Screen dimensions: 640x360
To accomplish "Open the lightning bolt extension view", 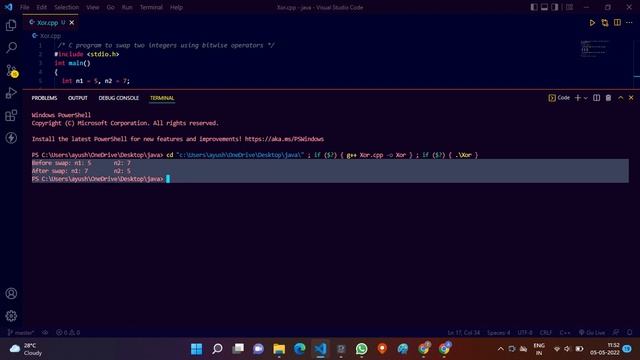I will click(x=11, y=138).
